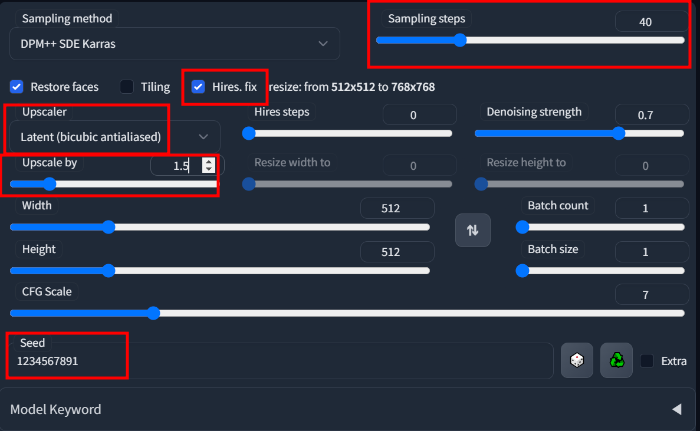Click the Batch size number field
Viewport: 700px width, 431px height.
tap(651, 252)
